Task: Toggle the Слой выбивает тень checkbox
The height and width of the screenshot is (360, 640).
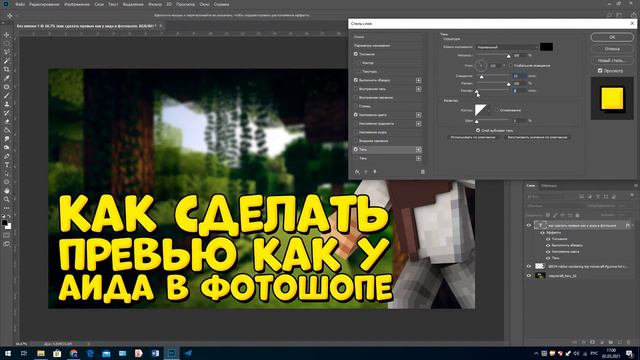Action: coord(478,131)
